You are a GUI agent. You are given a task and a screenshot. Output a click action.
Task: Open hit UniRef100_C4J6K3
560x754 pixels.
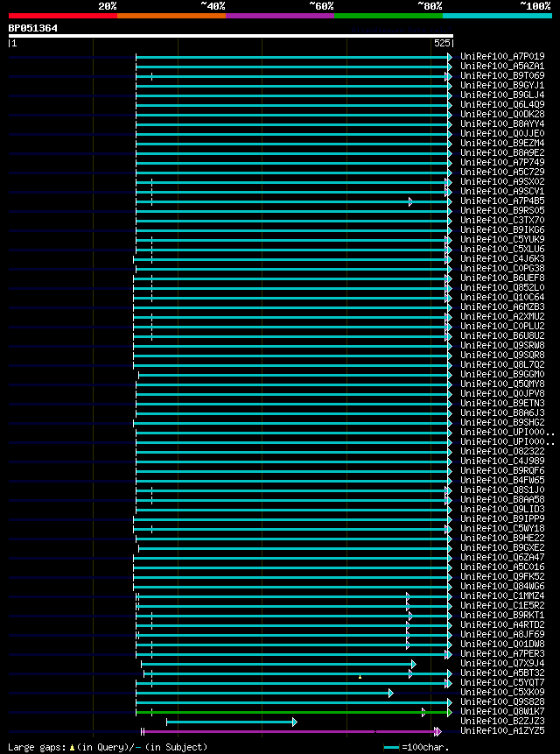click(502, 258)
